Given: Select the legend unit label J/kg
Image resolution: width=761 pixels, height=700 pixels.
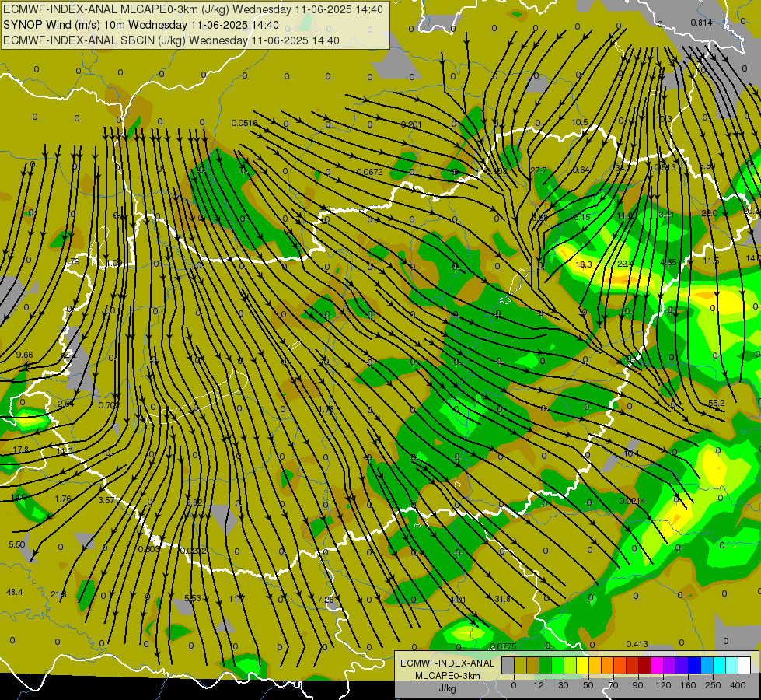Looking at the screenshot, I should 448,688.
